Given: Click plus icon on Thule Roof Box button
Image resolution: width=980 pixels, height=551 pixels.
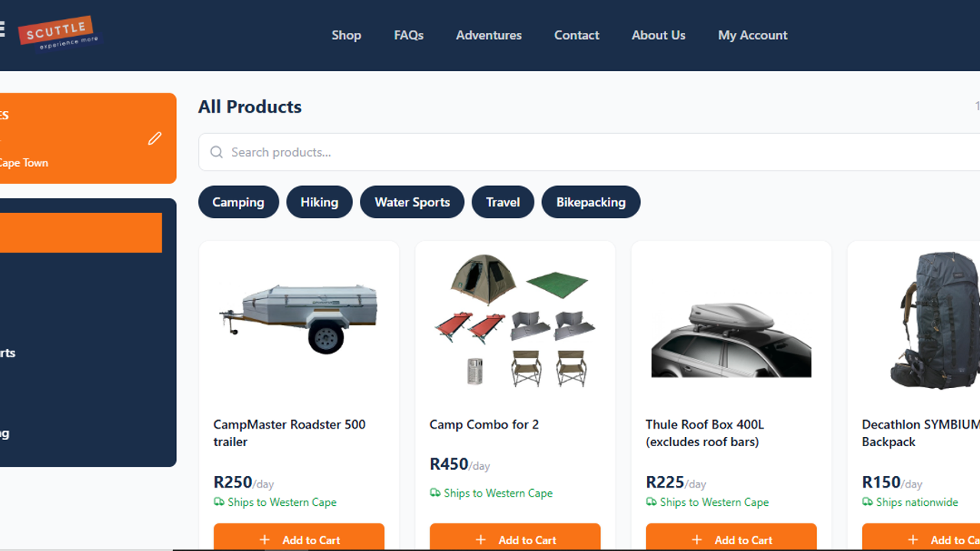Looking at the screenshot, I should 697,540.
